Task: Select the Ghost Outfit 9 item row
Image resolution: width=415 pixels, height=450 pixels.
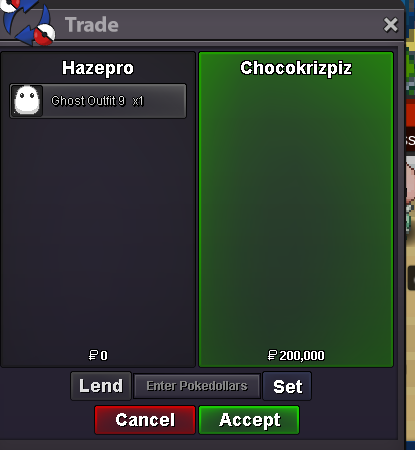Action: tap(98, 101)
